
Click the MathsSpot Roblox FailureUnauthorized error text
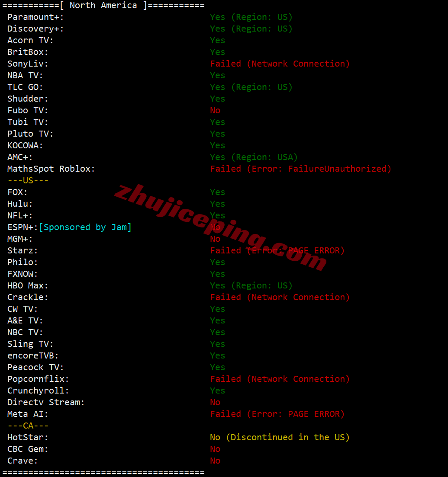[x=300, y=169]
